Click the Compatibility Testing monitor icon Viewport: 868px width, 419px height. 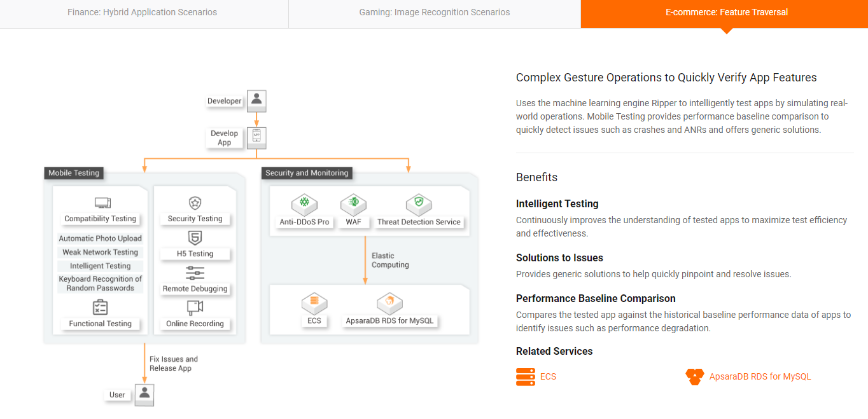click(x=102, y=203)
